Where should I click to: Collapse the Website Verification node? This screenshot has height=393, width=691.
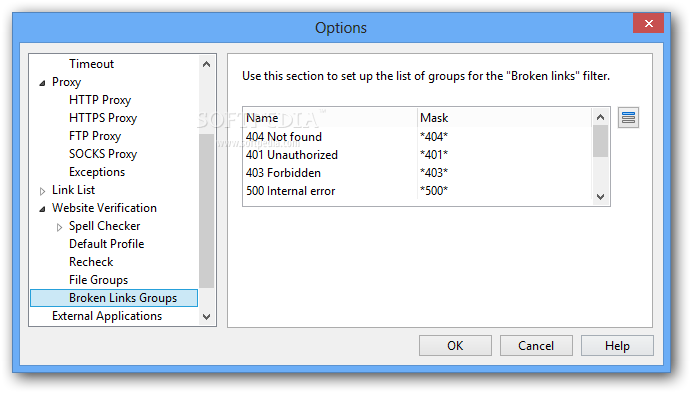[42, 209]
